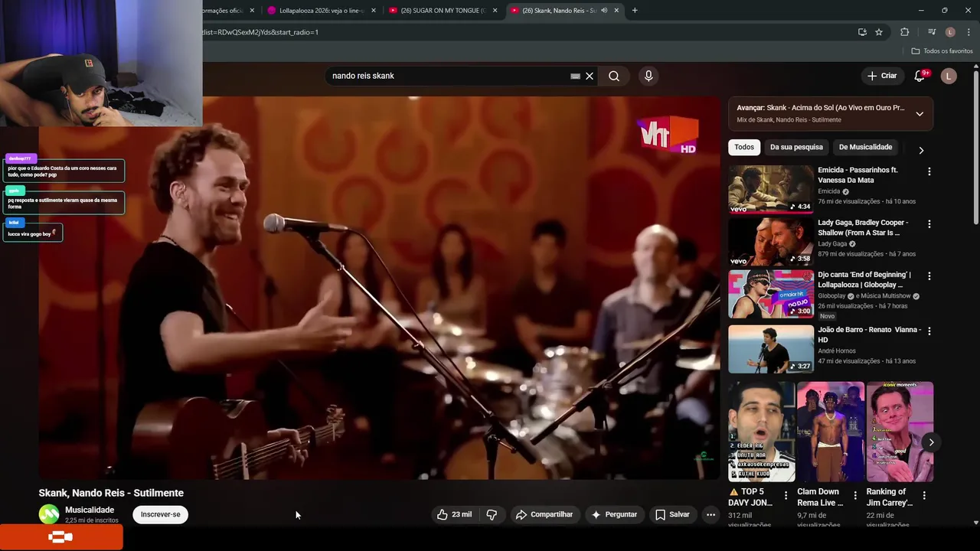Click the Compartilhar share button
980x551 pixels.
[x=544, y=514]
